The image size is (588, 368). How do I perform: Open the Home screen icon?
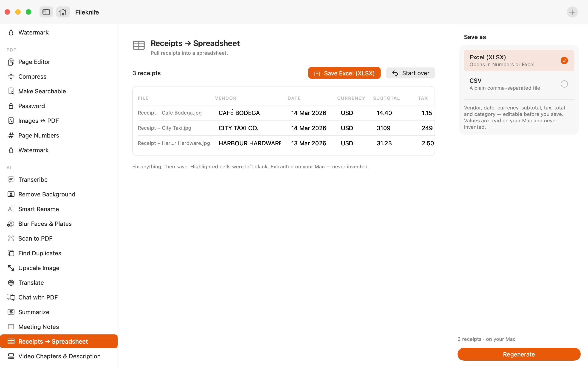(x=63, y=12)
